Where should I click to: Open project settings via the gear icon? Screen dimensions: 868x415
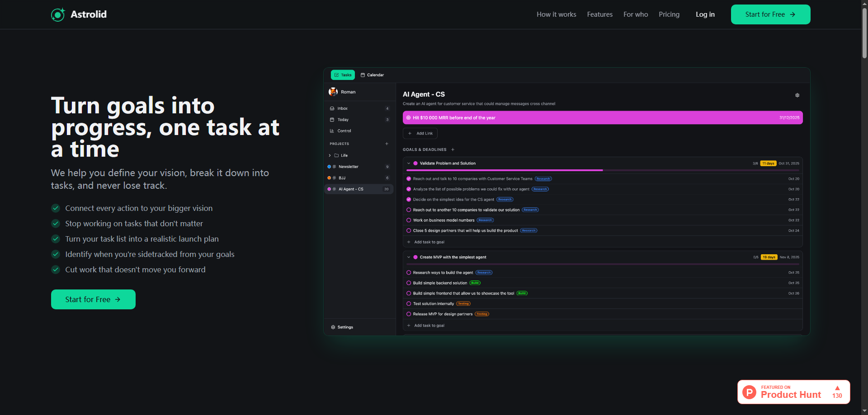click(797, 95)
